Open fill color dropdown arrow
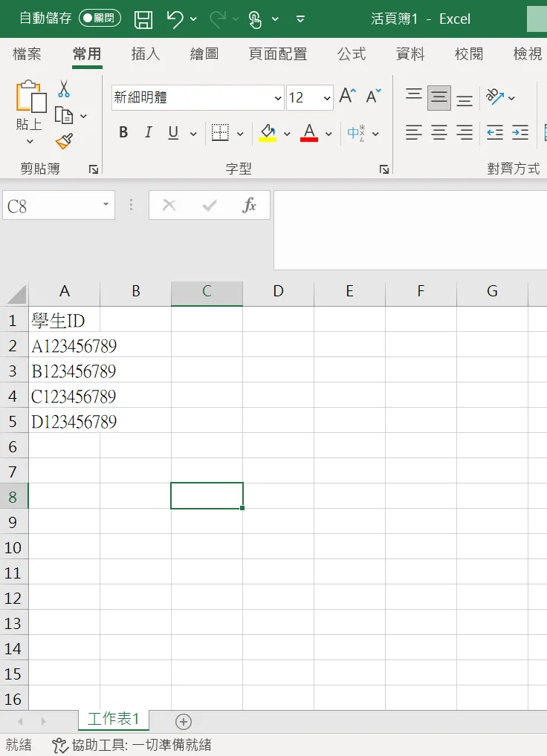The width and height of the screenshot is (547, 756). [287, 134]
